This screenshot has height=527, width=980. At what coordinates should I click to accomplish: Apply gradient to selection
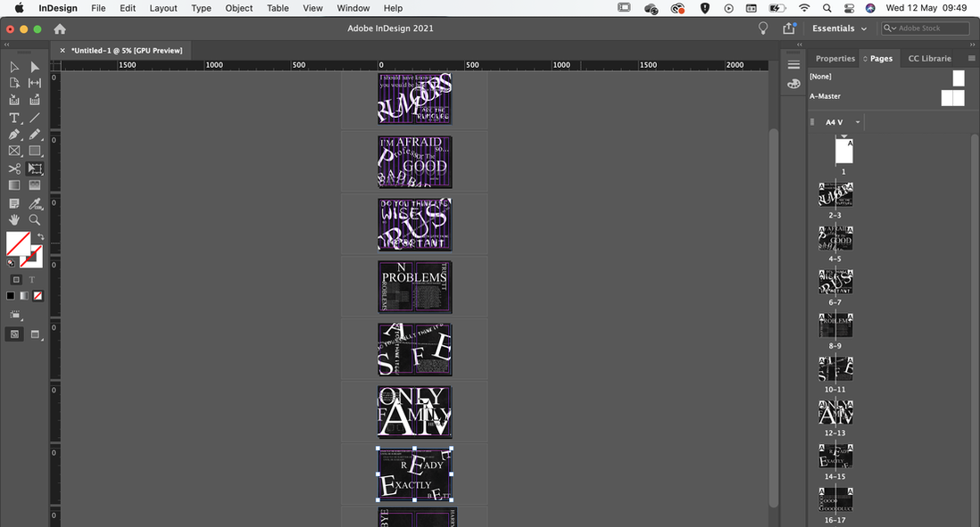(x=24, y=296)
